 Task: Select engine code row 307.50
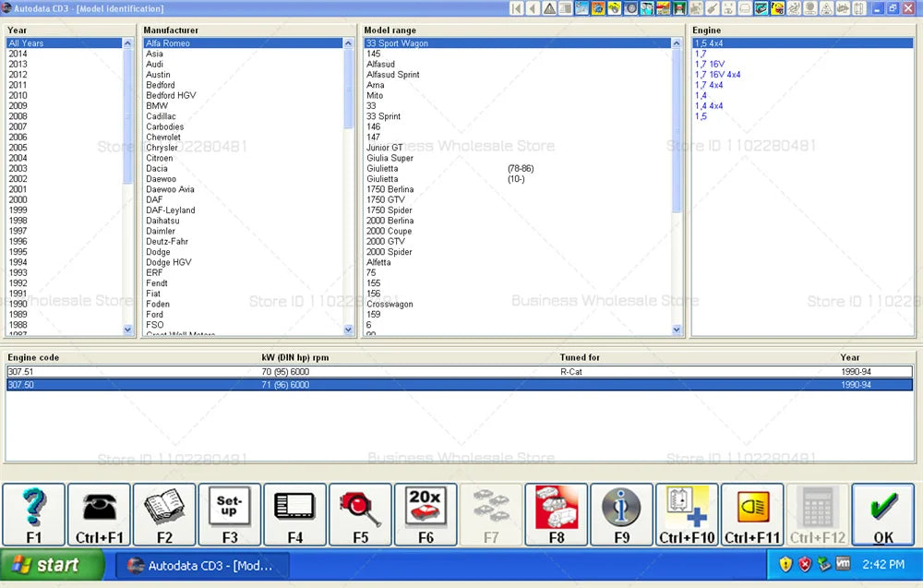[x=460, y=385]
